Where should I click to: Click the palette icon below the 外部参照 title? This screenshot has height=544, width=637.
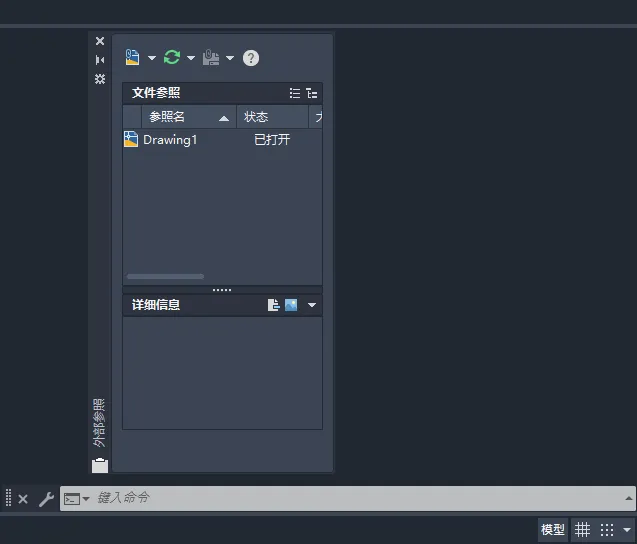pos(100,466)
